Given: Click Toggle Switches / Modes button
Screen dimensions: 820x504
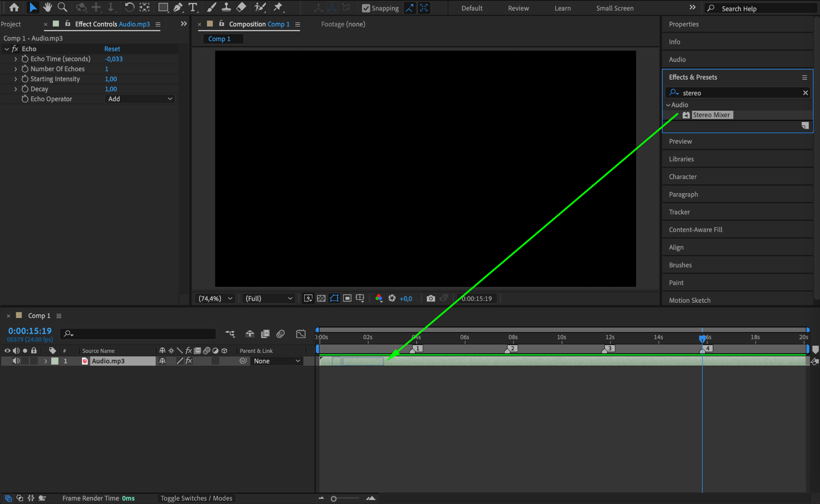Looking at the screenshot, I should click(196, 498).
